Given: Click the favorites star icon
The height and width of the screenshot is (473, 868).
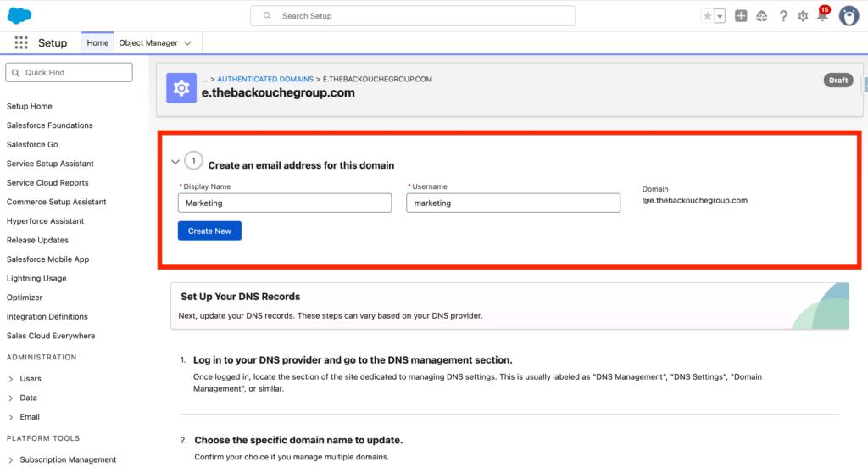Looking at the screenshot, I should click(x=707, y=16).
